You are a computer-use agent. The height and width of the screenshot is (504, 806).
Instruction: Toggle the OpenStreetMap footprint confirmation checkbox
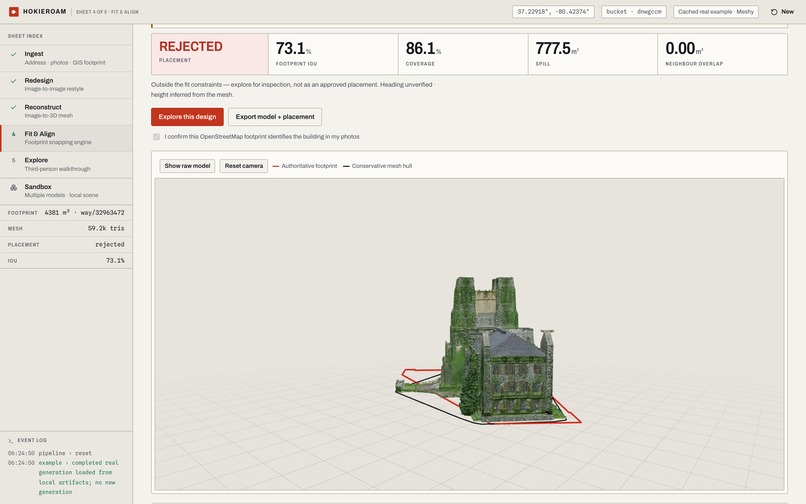click(x=156, y=137)
